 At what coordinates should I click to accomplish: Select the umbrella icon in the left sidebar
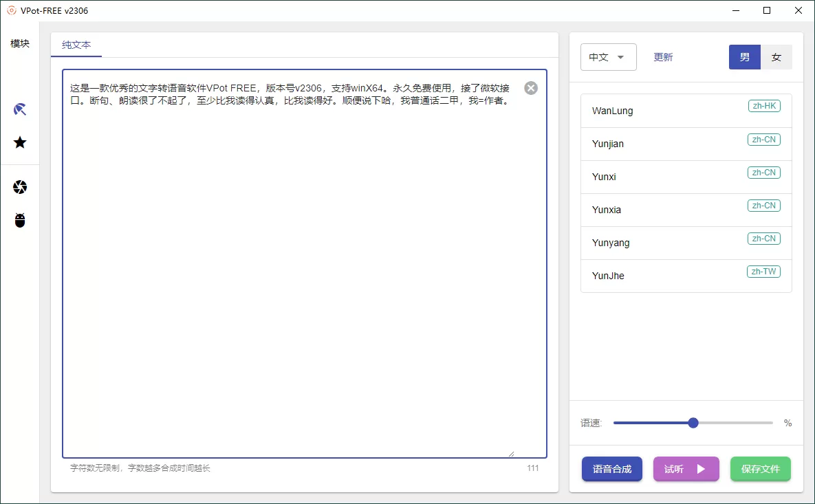pyautogui.click(x=20, y=109)
